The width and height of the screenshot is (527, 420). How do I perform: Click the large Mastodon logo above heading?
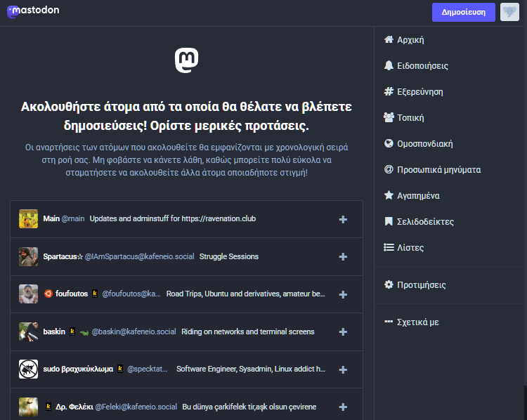point(186,60)
